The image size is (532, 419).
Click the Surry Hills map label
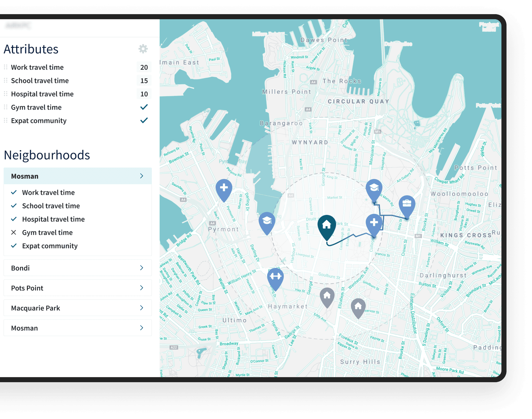tap(360, 362)
